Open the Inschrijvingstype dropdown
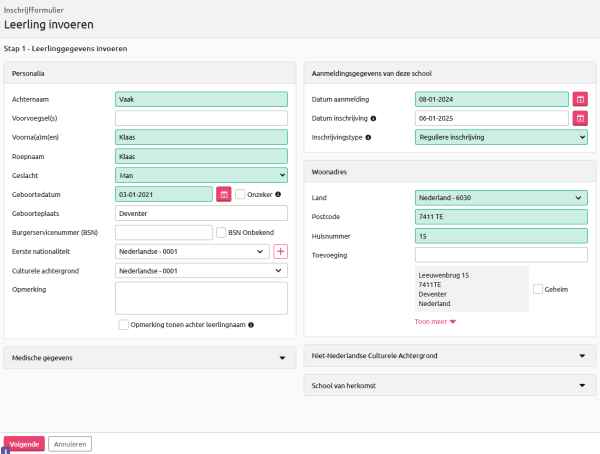 (x=500, y=137)
